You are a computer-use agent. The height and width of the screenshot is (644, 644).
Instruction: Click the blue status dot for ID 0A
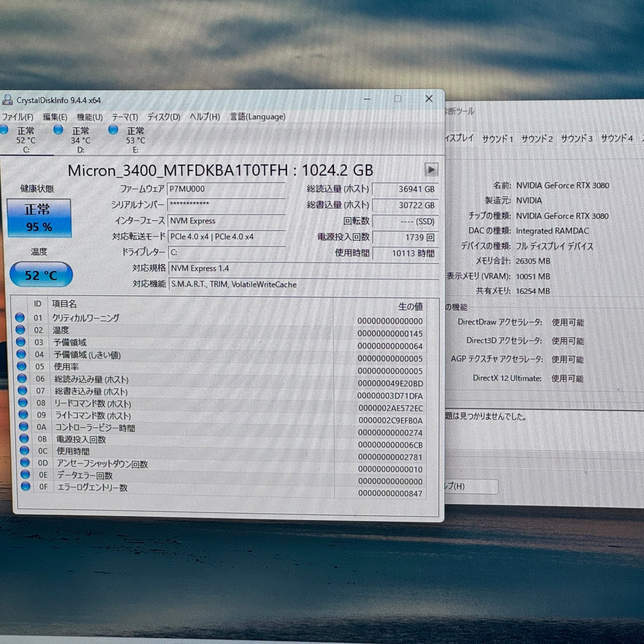click(24, 427)
